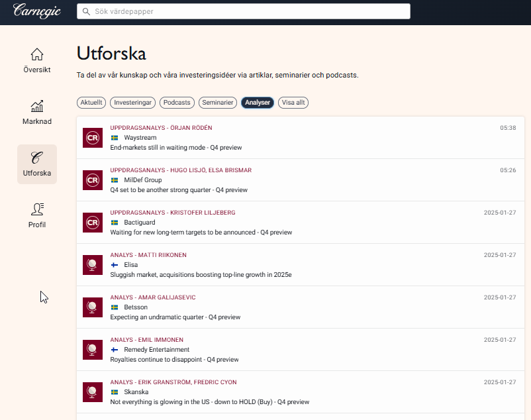The width and height of the screenshot is (531, 420).
Task: Click the Swedish flag next to Bactiguard
Action: [x=115, y=223]
